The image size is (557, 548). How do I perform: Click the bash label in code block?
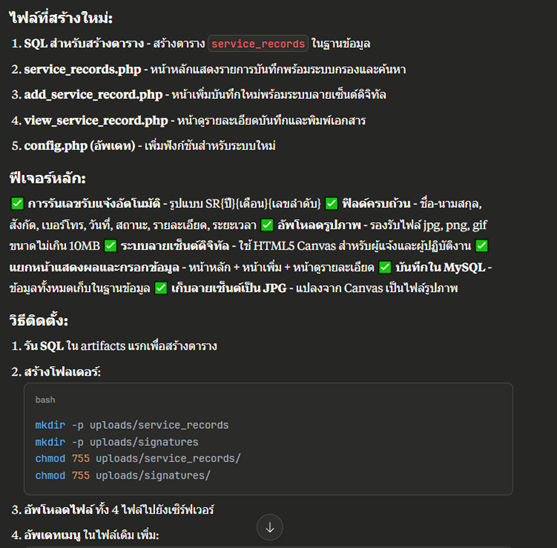tap(45, 400)
